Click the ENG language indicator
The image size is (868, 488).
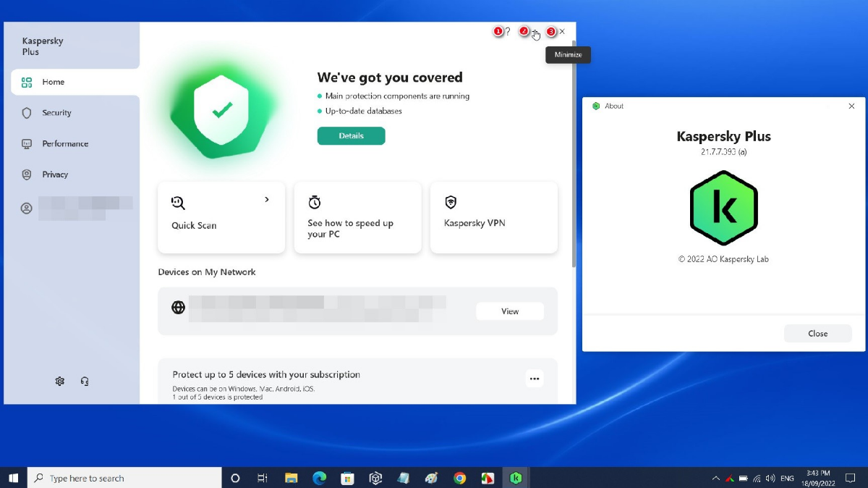coord(787,478)
